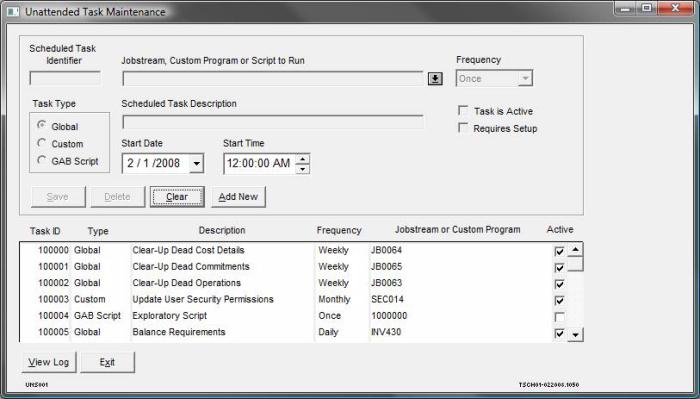The height and width of the screenshot is (399, 700).
Task: Click the Add New button
Action: [238, 197]
